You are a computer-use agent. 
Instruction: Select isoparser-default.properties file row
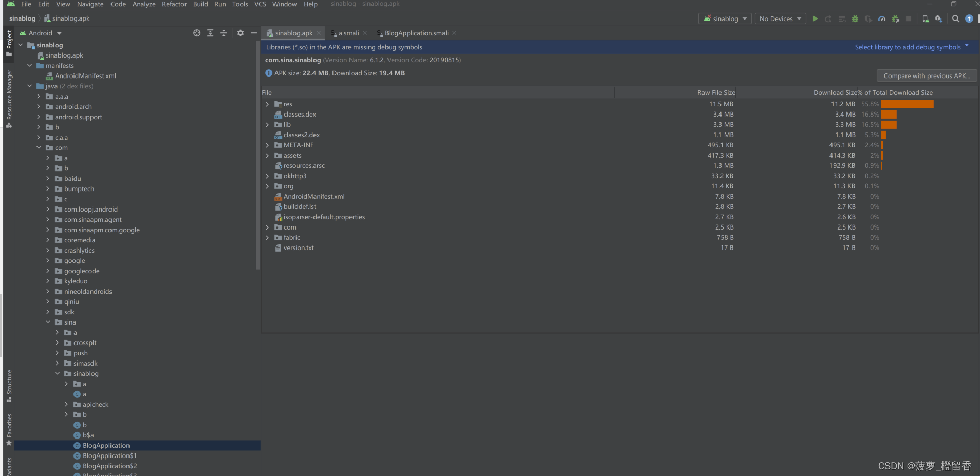[x=620, y=217]
